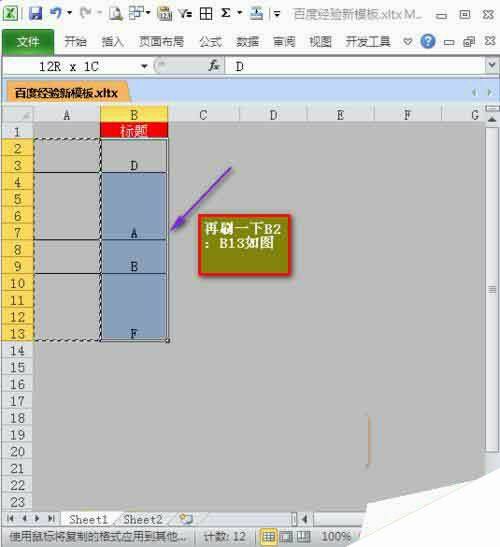Switch to the 审阅 ribbon tab
Image resolution: width=500 pixels, height=547 pixels.
click(284, 42)
